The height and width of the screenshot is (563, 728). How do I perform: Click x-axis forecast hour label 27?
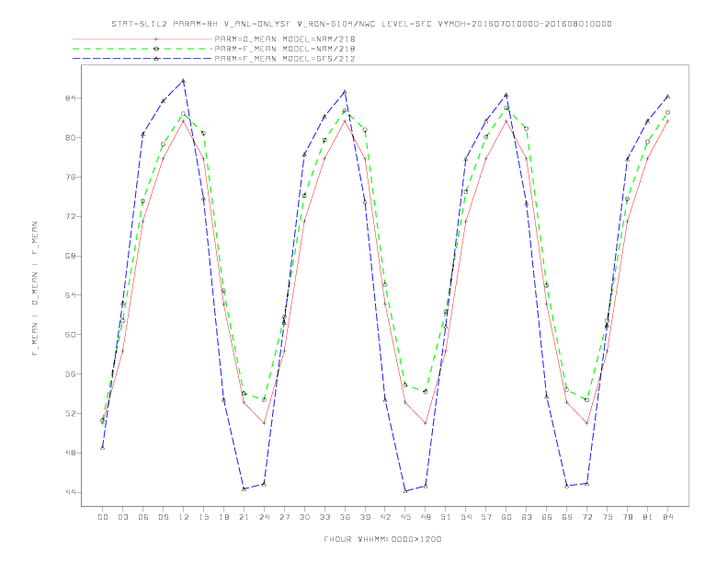284,517
